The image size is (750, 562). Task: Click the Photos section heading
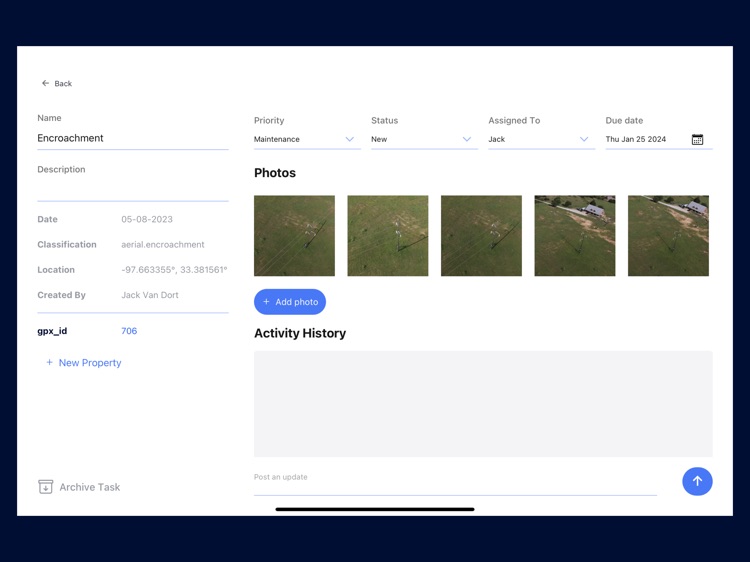(275, 173)
